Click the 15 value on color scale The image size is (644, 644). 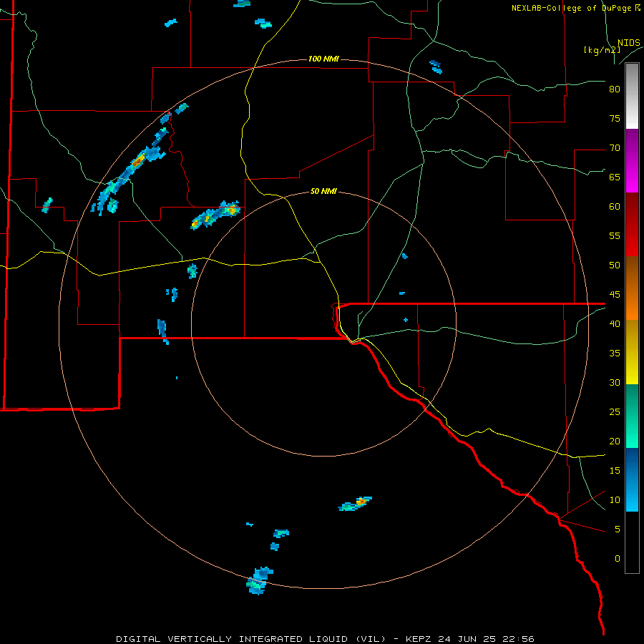pos(615,470)
